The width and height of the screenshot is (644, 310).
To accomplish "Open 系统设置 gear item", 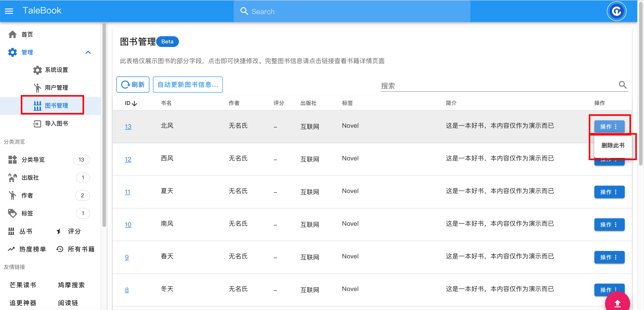I will (51, 70).
